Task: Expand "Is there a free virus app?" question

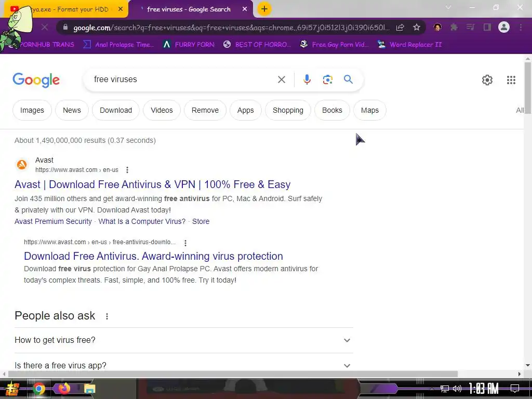Action: coord(184,365)
